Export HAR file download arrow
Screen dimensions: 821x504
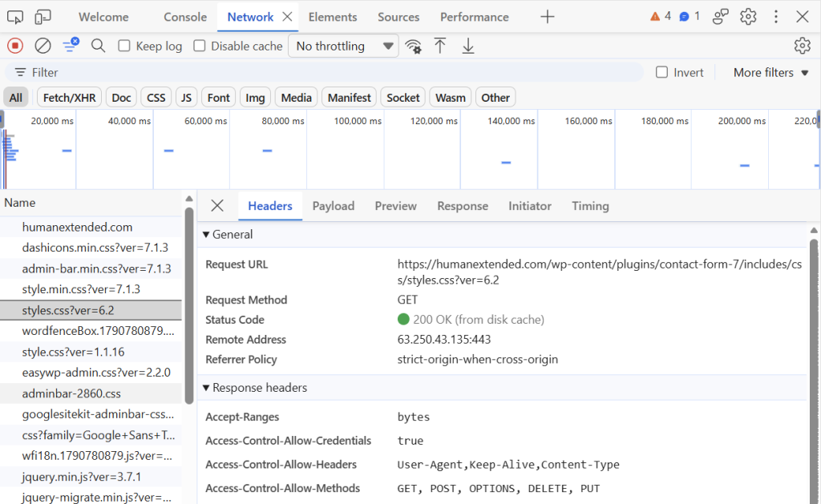pyautogui.click(x=468, y=46)
